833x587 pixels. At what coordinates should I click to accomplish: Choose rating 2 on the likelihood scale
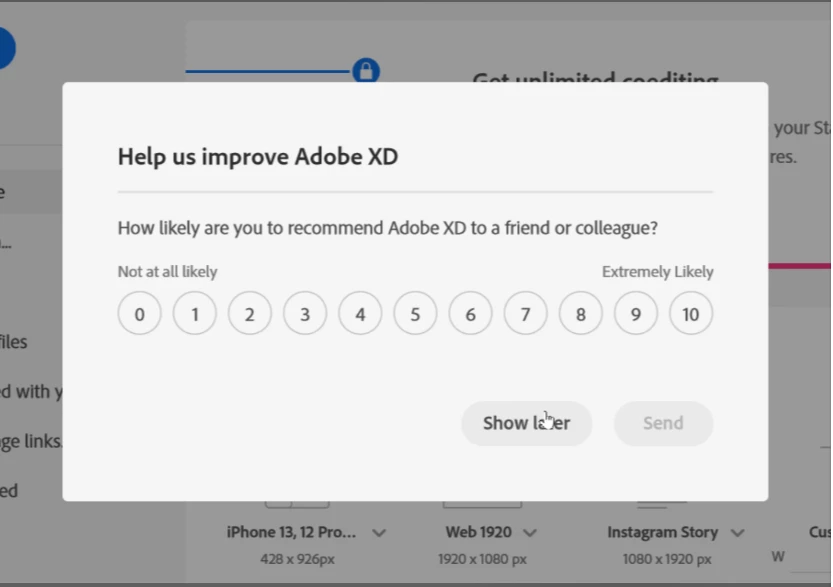coord(250,313)
